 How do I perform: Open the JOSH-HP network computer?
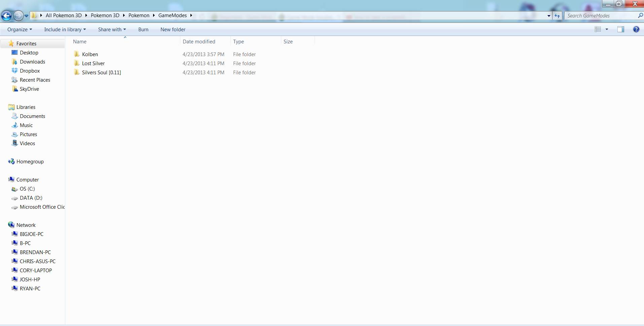coord(30,280)
